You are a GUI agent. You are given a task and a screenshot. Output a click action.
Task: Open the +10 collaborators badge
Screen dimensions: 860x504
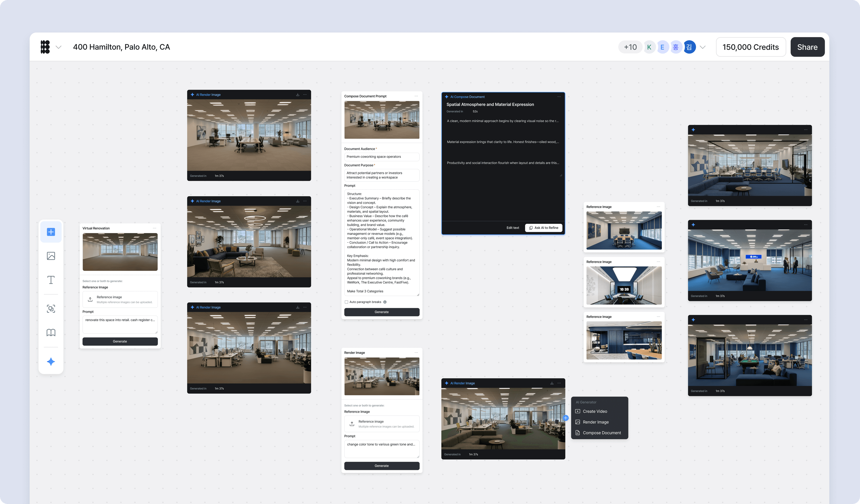pyautogui.click(x=630, y=47)
